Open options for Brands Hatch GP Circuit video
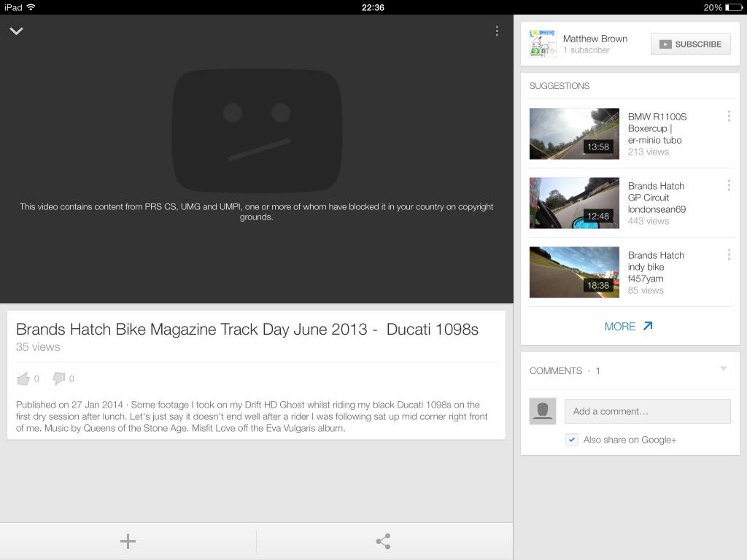Image resolution: width=747 pixels, height=560 pixels. 729,186
